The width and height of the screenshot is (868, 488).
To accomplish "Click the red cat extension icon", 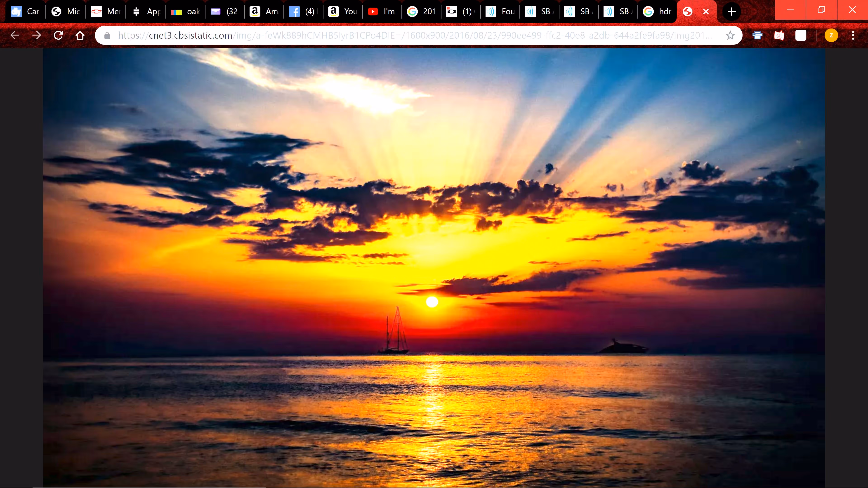I will 779,35.
